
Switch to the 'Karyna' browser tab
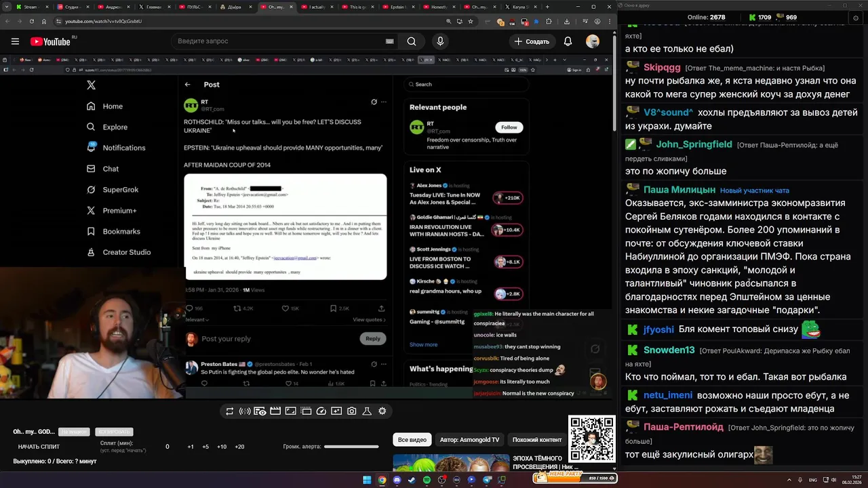coord(521,7)
